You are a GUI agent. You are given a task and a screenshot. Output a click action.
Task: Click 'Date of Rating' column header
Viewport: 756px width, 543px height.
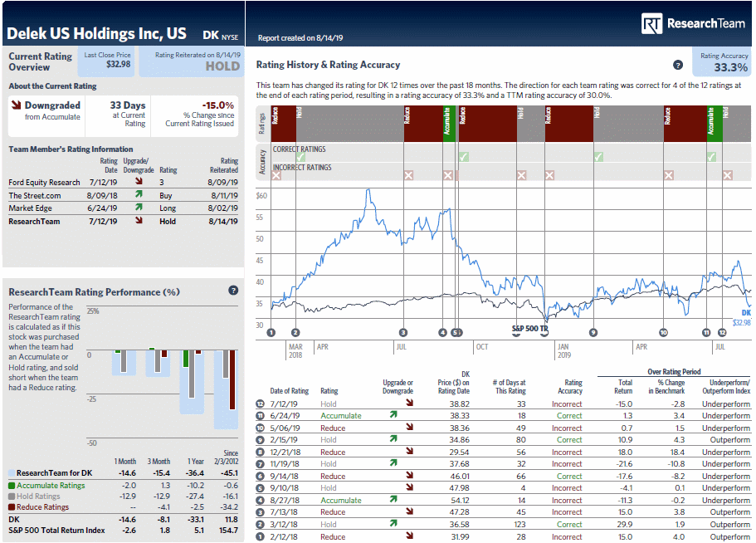290,391
